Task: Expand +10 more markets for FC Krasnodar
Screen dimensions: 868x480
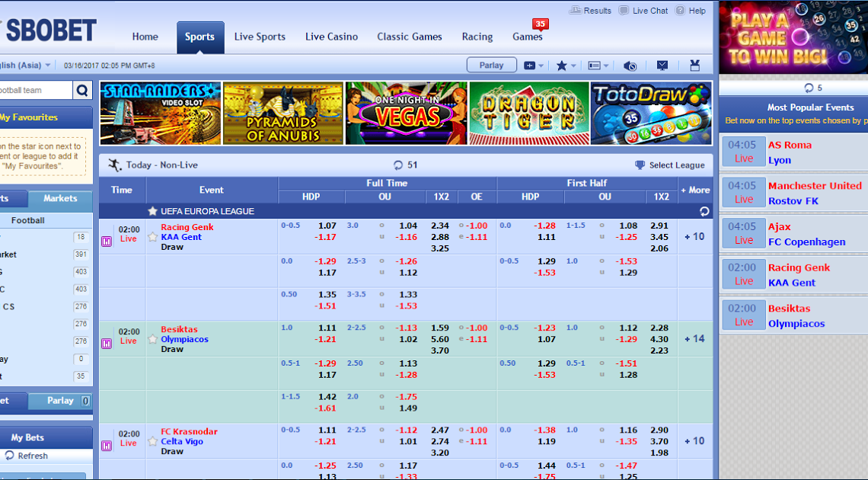Action: click(694, 441)
